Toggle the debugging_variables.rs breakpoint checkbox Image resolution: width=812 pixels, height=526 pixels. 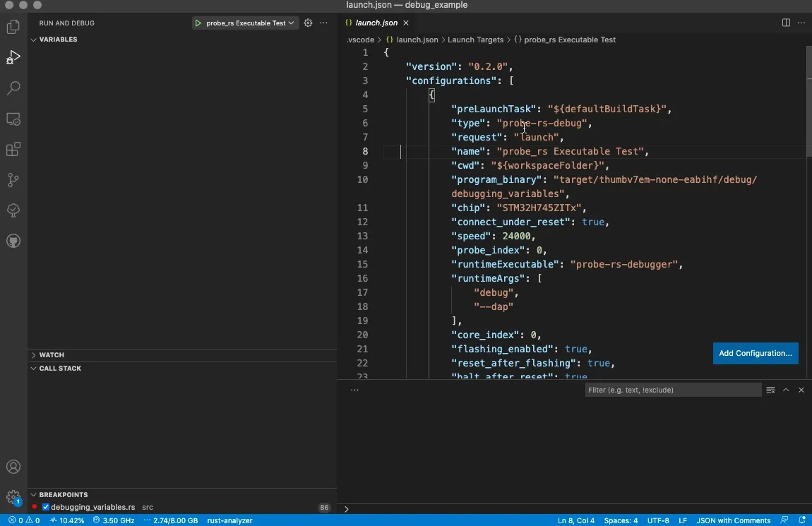coord(46,507)
